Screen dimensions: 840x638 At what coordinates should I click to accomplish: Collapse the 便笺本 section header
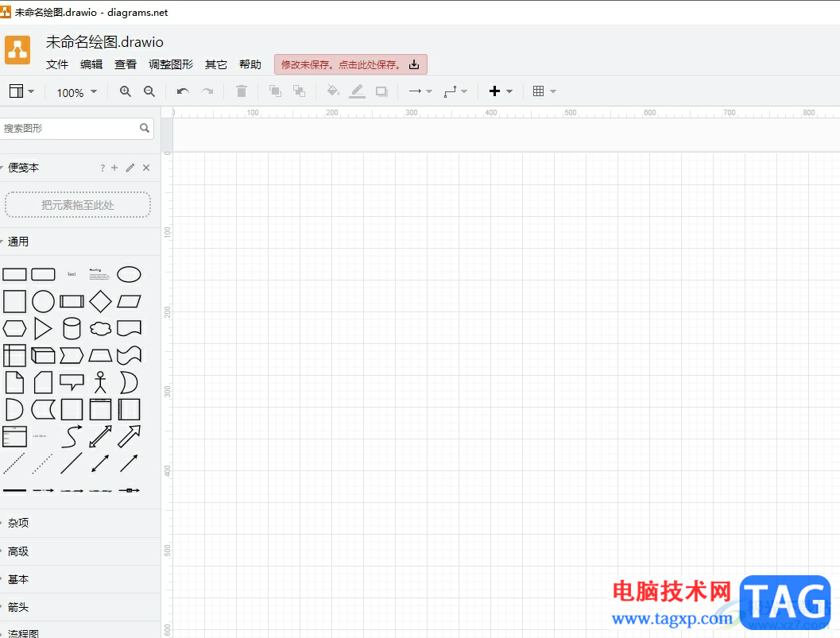point(23,168)
